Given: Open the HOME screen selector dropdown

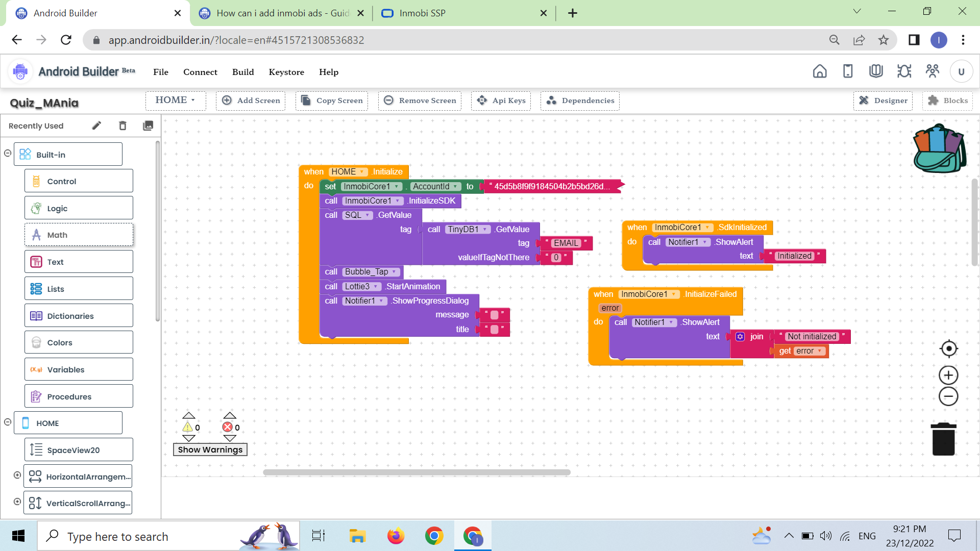Looking at the screenshot, I should 176,101.
